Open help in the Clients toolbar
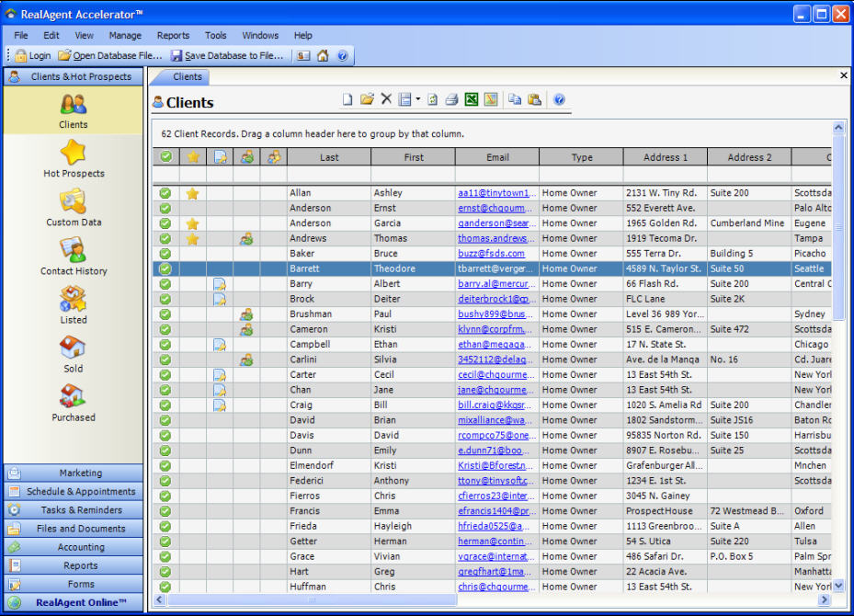The height and width of the screenshot is (616, 854). point(559,99)
